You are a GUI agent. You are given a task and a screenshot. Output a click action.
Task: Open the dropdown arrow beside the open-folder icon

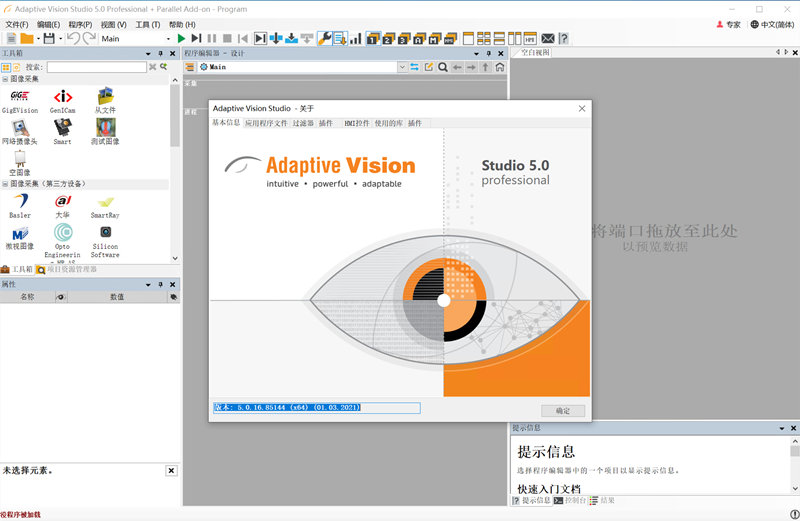tap(38, 39)
